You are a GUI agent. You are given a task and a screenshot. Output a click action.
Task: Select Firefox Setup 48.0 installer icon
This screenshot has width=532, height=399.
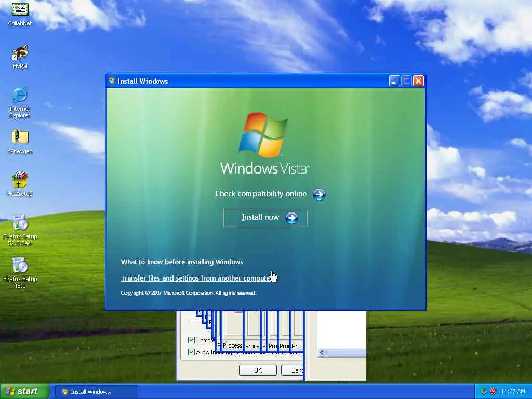click(x=20, y=272)
